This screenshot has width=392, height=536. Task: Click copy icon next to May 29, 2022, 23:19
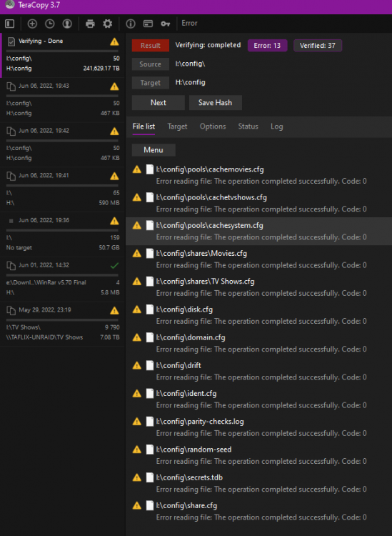point(11,310)
